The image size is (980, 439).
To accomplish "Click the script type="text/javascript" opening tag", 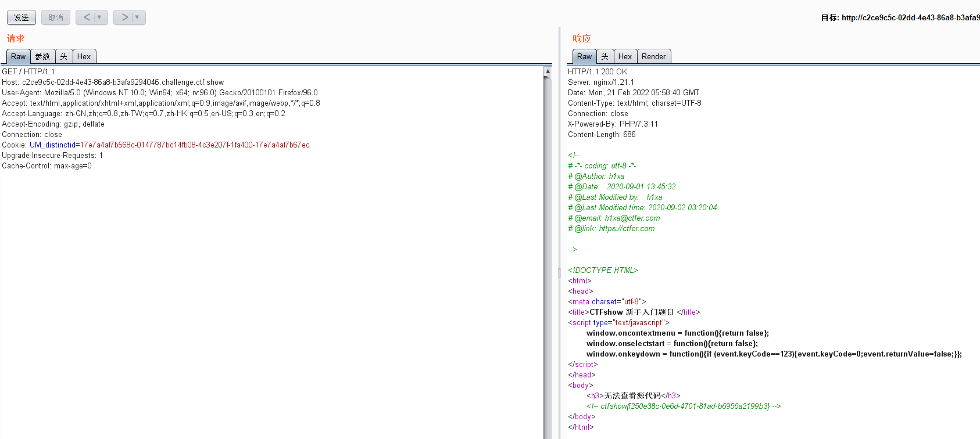I will pyautogui.click(x=618, y=322).
